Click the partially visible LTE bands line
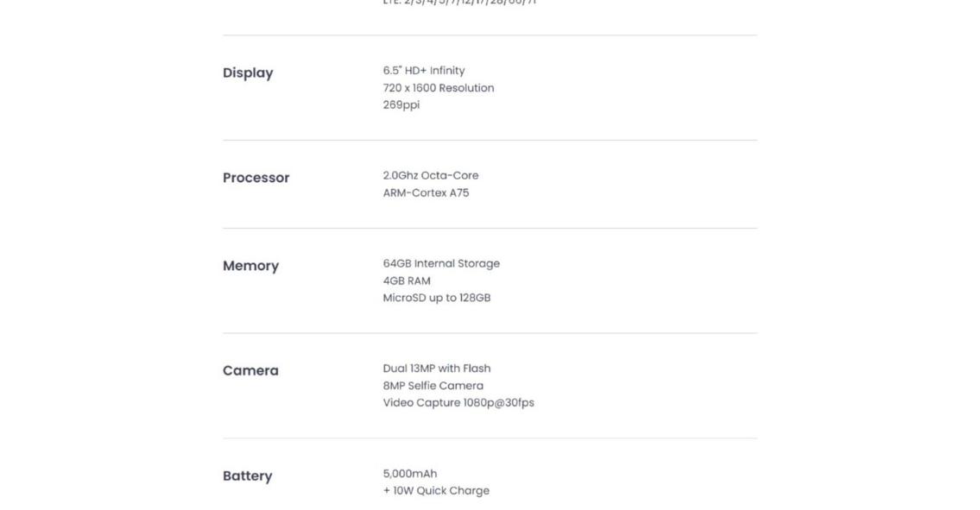The height and width of the screenshot is (510, 980). pyautogui.click(x=459, y=3)
